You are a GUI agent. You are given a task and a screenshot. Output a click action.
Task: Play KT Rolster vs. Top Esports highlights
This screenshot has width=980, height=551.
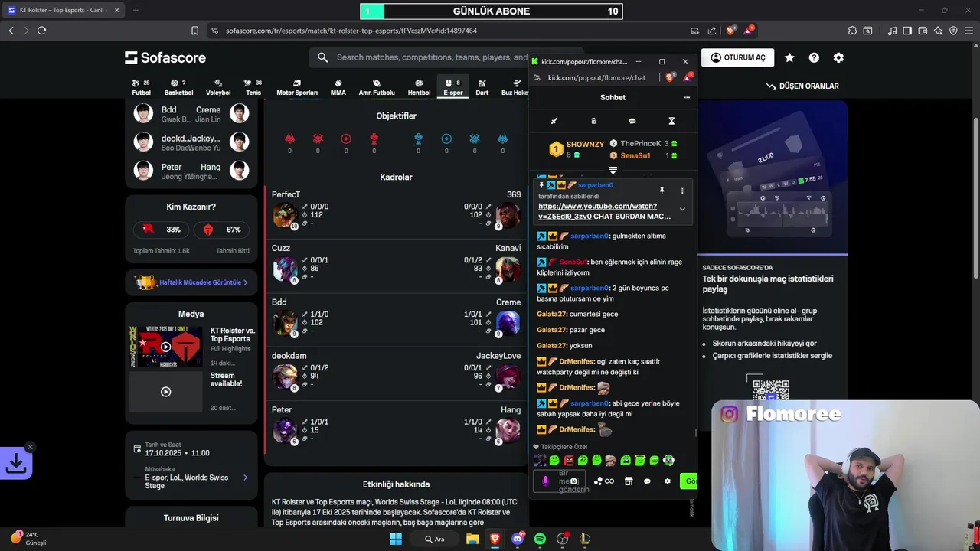(165, 347)
